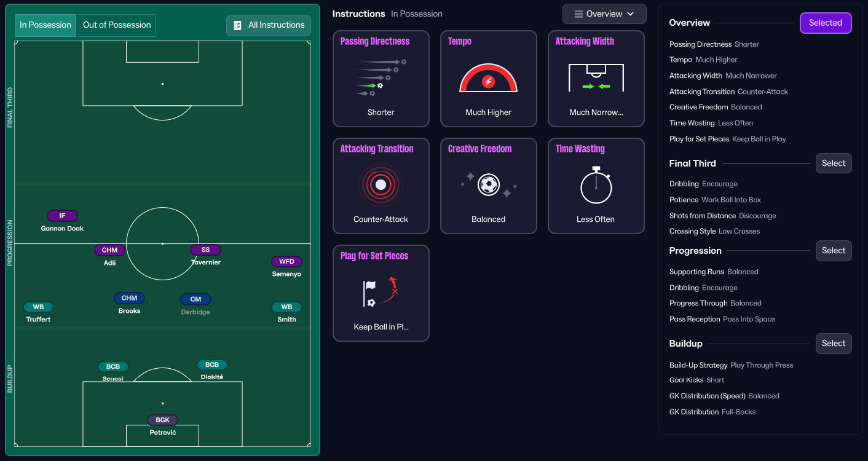Select the Final Third instruction group

(x=833, y=164)
